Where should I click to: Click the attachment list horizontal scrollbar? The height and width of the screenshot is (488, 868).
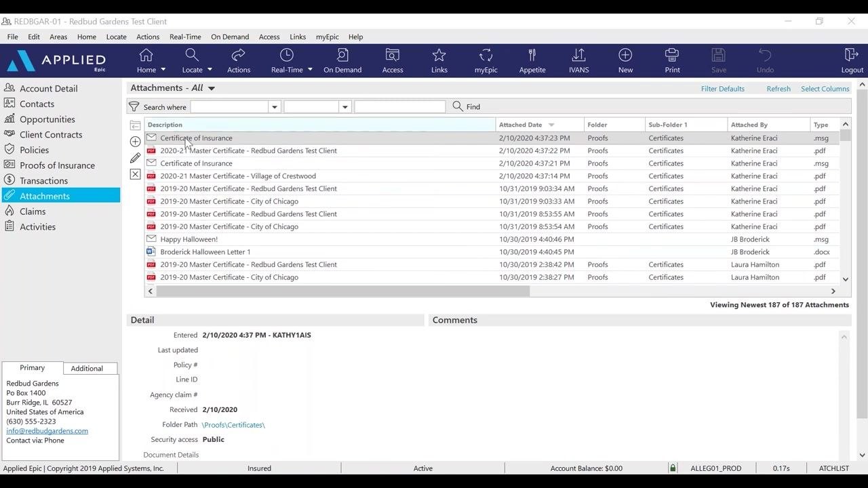click(342, 291)
